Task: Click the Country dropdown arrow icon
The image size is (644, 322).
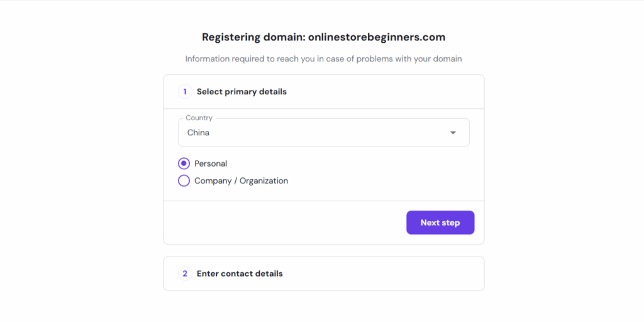Action: click(453, 133)
